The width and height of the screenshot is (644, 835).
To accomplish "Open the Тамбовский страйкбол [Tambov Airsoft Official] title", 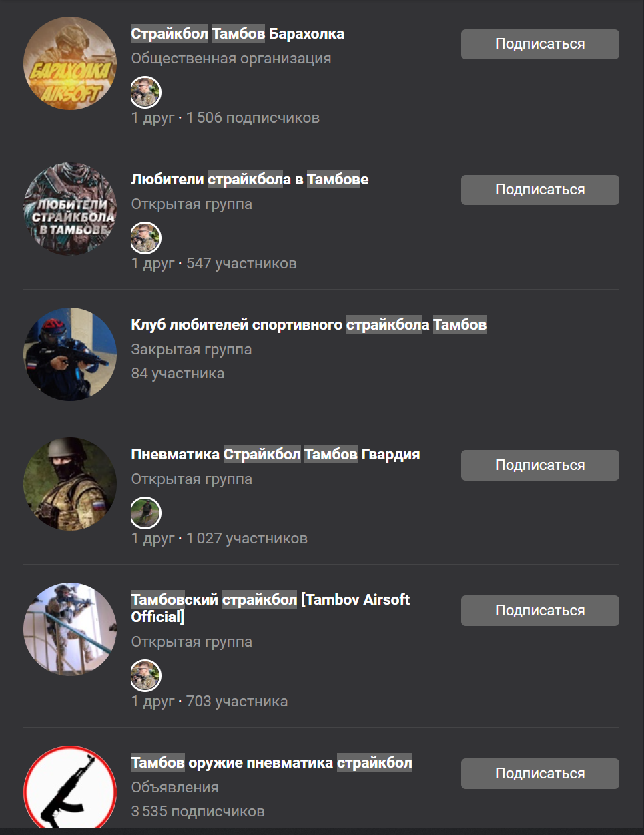I will pyautogui.click(x=270, y=608).
